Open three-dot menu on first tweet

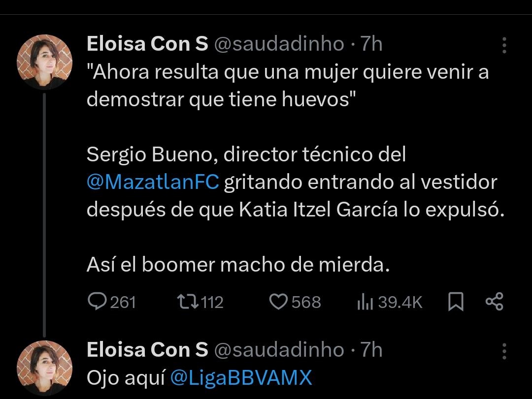point(504,45)
